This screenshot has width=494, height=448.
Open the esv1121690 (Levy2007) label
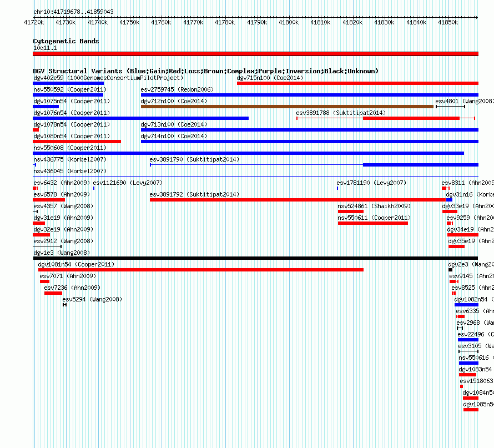[128, 183]
